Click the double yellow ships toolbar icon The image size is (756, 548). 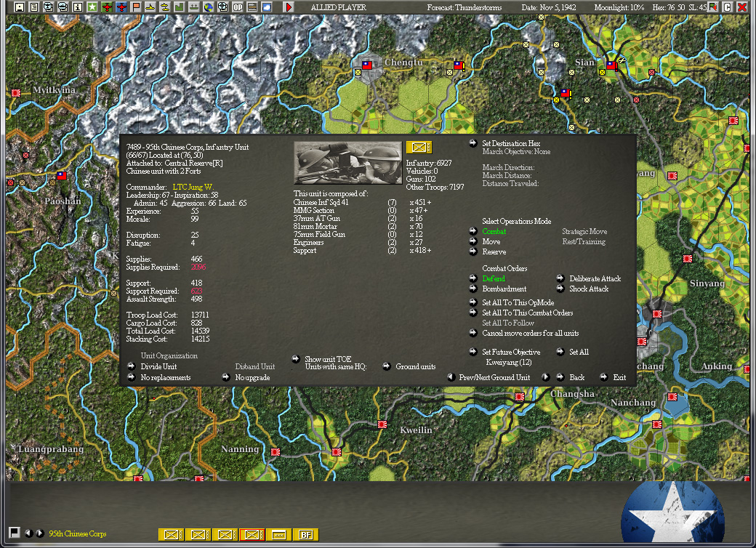164,7
